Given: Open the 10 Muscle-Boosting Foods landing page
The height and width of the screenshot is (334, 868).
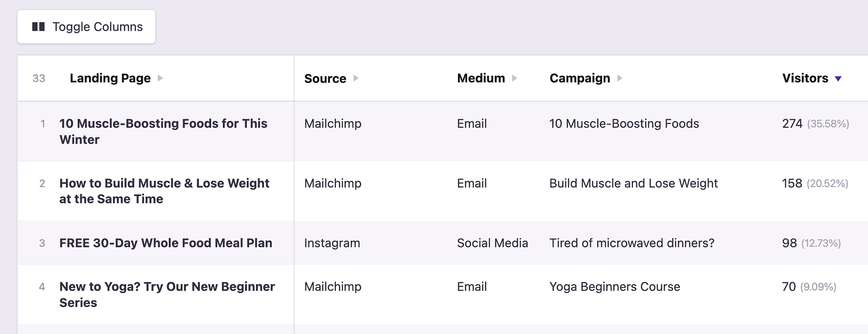Looking at the screenshot, I should 163,132.
